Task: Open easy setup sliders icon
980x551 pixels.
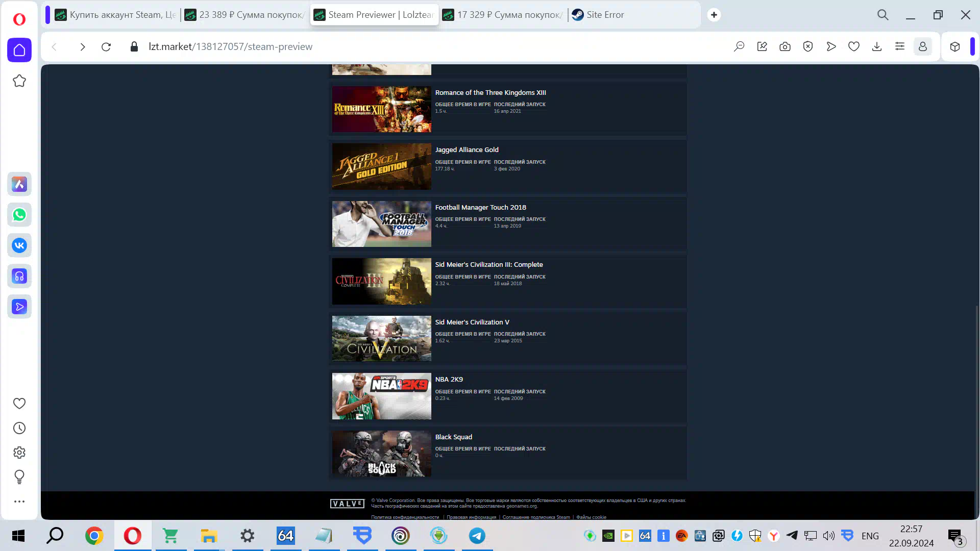Action: tap(900, 47)
